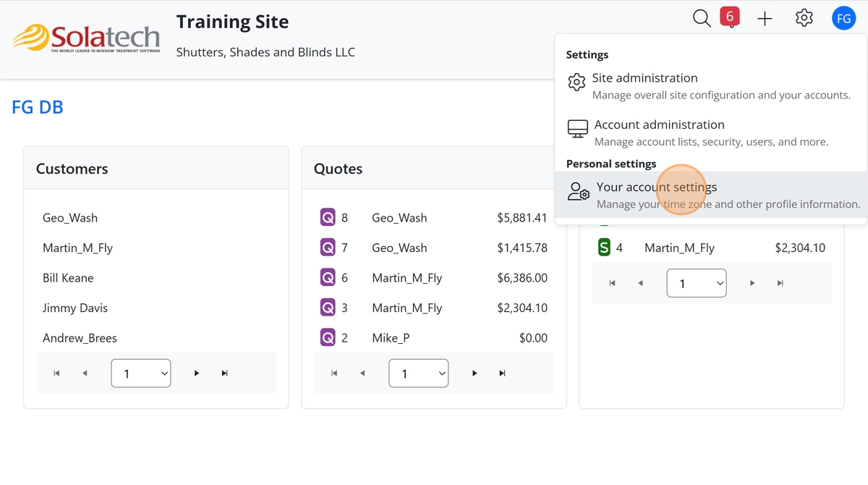Open the notifications badge showing 6
Image resolution: width=868 pixels, height=485 pixels.
pyautogui.click(x=730, y=17)
